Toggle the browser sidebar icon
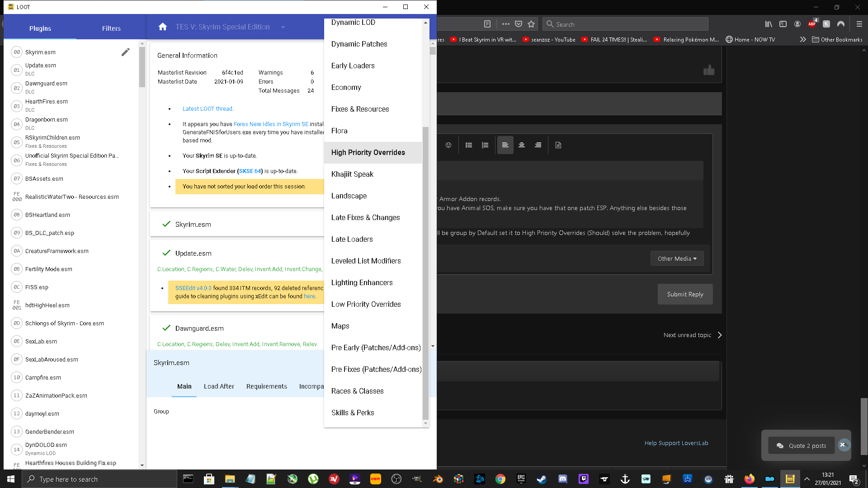 783,24
